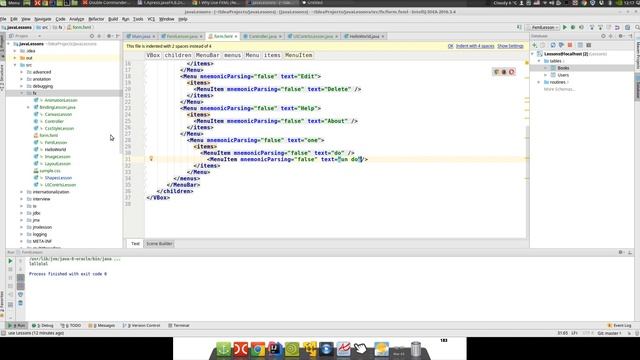Screen dimensions: 640x360
Task: Expand the routines node
Action: tap(539, 82)
